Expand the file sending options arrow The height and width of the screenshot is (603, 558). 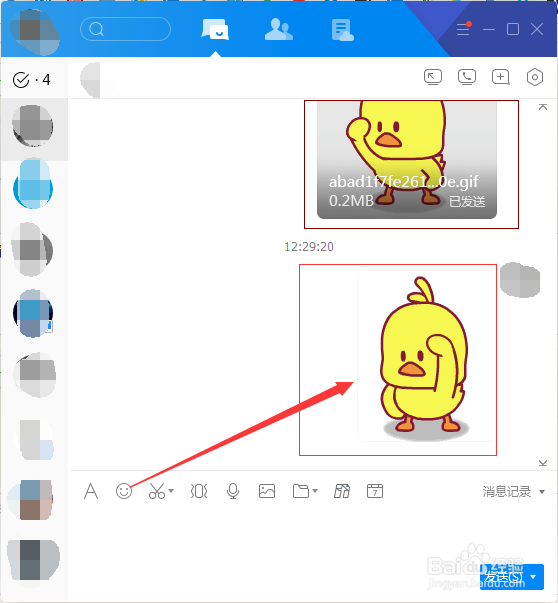tap(315, 491)
